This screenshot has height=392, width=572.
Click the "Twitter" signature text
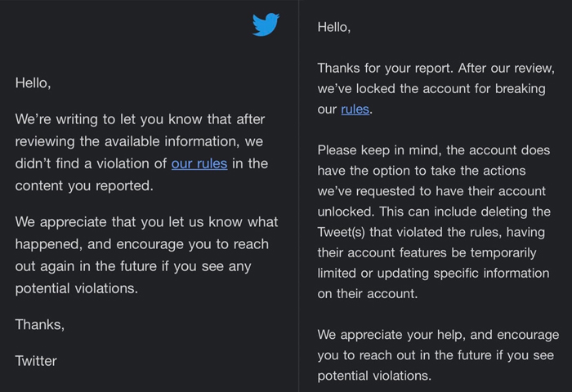[x=36, y=359]
